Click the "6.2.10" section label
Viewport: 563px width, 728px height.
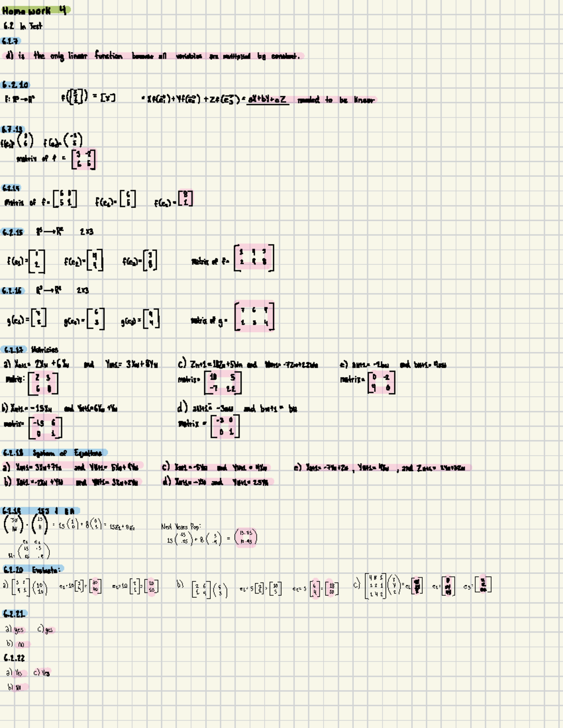coord(15,85)
